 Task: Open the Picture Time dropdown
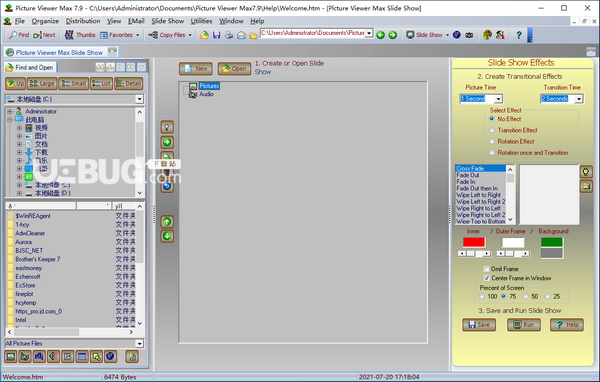click(498, 99)
